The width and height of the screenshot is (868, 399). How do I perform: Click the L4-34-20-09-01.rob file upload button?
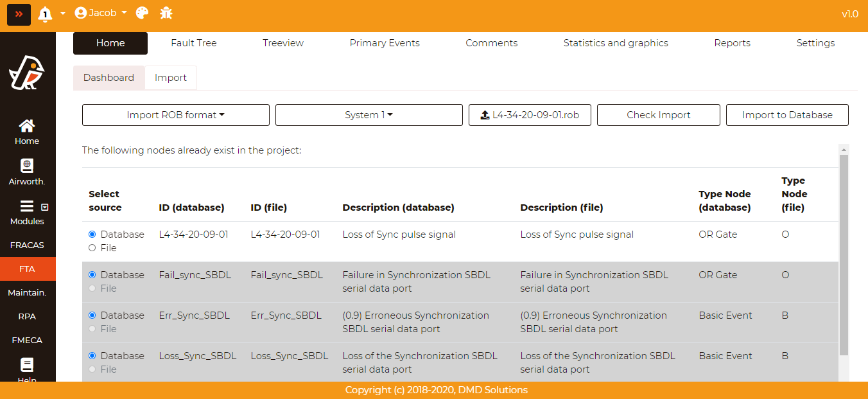pyautogui.click(x=530, y=115)
